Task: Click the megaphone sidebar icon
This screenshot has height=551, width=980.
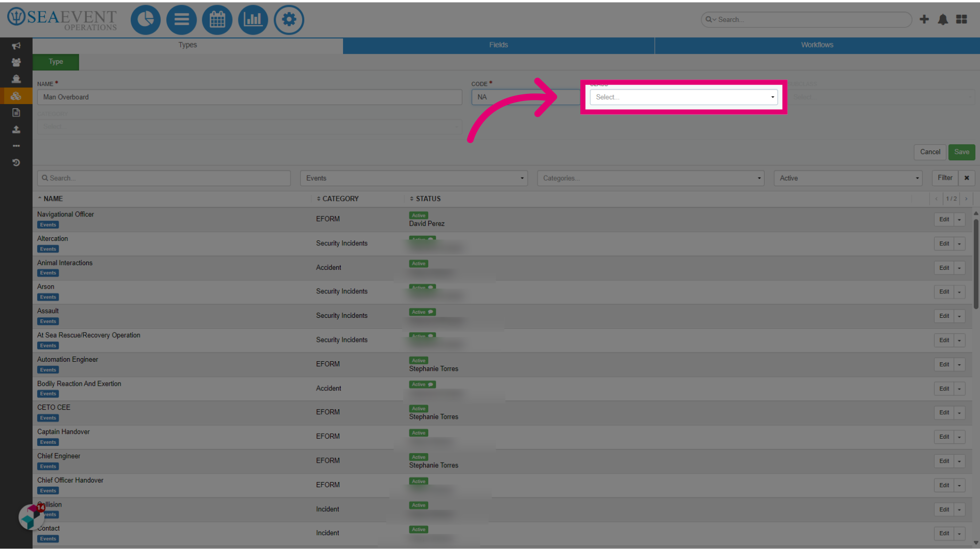Action: [16, 46]
